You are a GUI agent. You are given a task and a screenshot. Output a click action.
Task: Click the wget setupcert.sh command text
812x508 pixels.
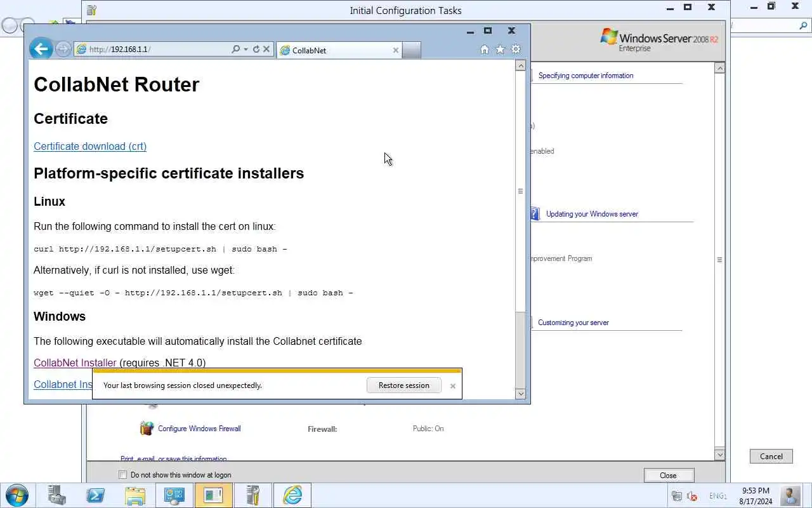point(193,293)
